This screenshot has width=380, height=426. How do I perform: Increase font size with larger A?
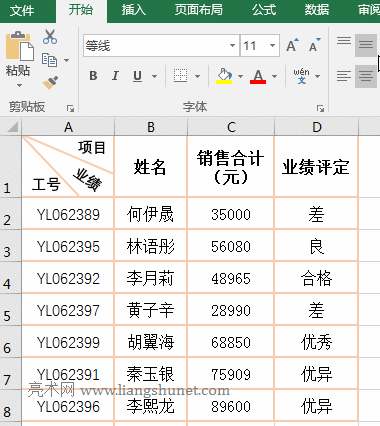(x=292, y=45)
